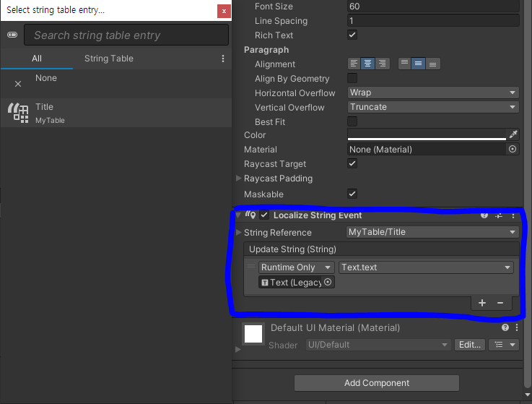Open Horizontal Overflow Wrap dropdown
The image size is (532, 404).
(x=433, y=93)
